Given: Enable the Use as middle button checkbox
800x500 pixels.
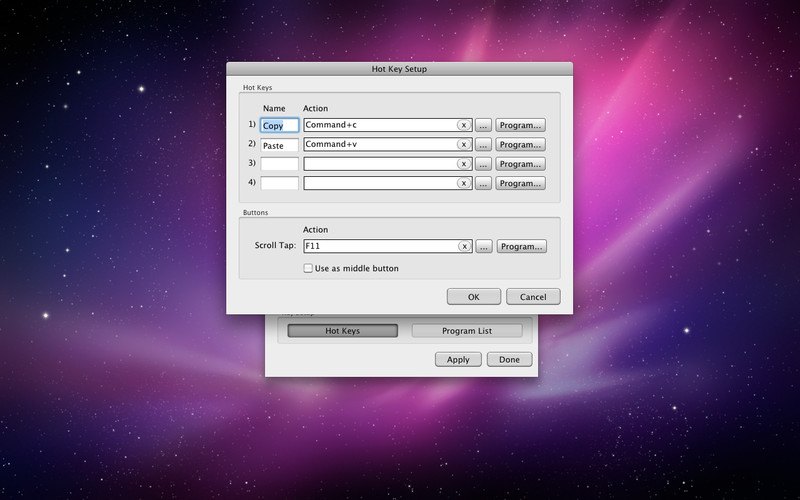Looking at the screenshot, I should (308, 268).
